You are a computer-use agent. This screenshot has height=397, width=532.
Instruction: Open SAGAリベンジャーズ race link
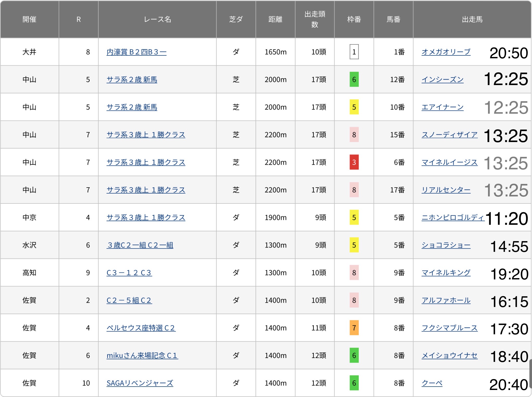(x=140, y=383)
